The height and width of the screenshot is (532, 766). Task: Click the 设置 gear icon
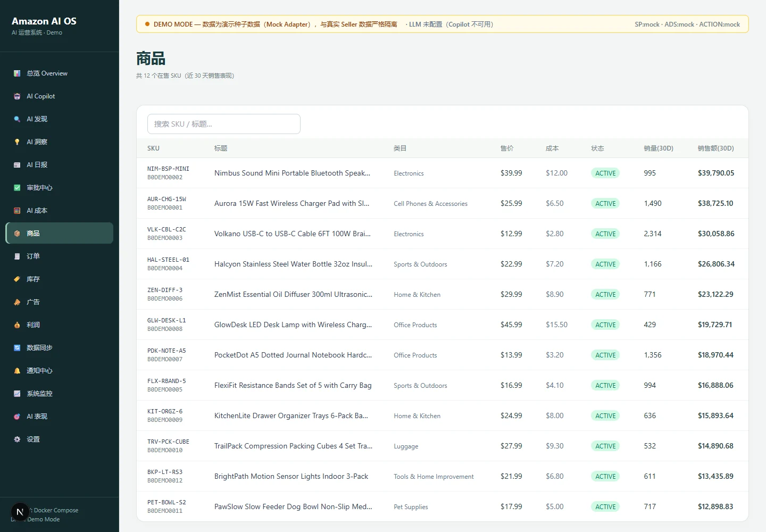point(17,439)
